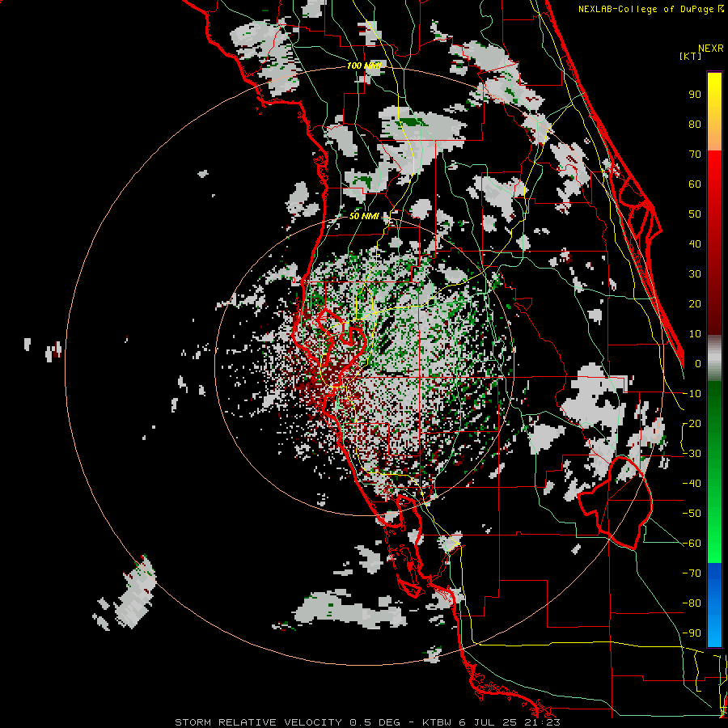Image resolution: width=728 pixels, height=728 pixels.
Task: Click the positive 20 value on the scale
Action: click(x=695, y=303)
